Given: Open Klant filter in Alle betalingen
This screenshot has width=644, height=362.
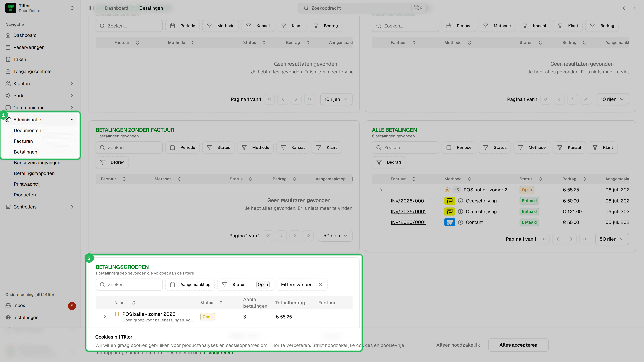Looking at the screenshot, I should tap(603, 147).
